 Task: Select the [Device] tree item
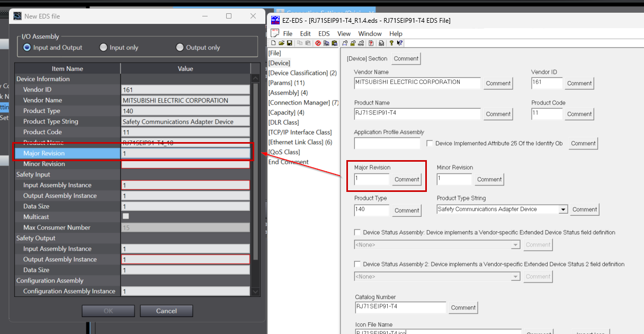pyautogui.click(x=279, y=63)
